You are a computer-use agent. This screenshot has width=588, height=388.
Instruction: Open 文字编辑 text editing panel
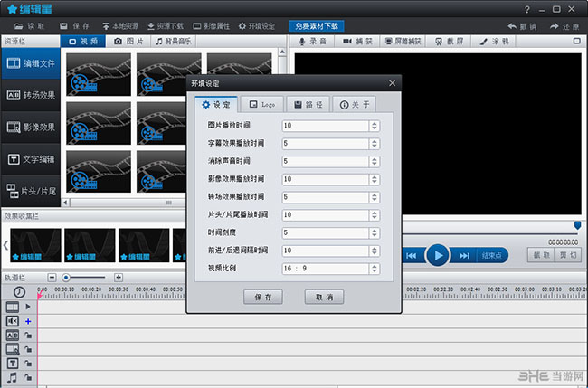coord(30,159)
